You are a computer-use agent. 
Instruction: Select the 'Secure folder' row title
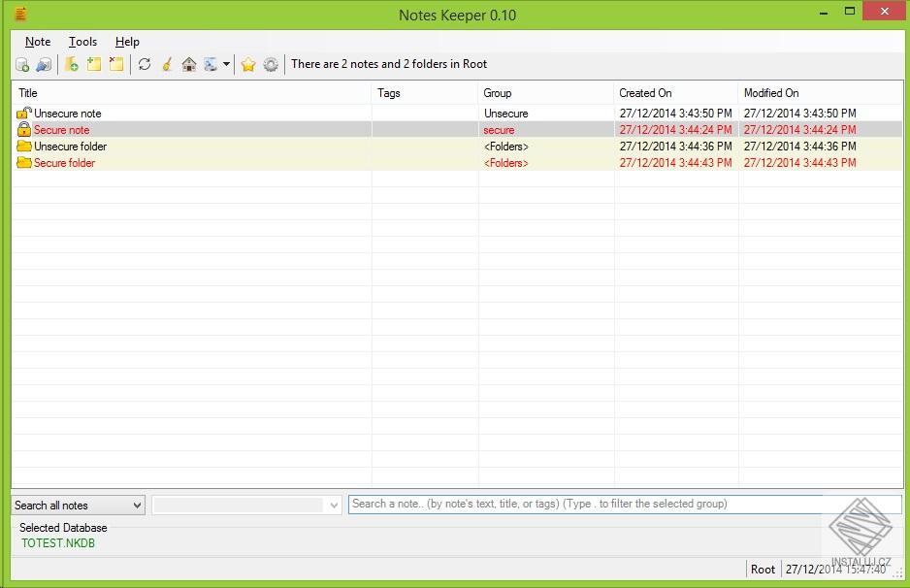coord(64,163)
